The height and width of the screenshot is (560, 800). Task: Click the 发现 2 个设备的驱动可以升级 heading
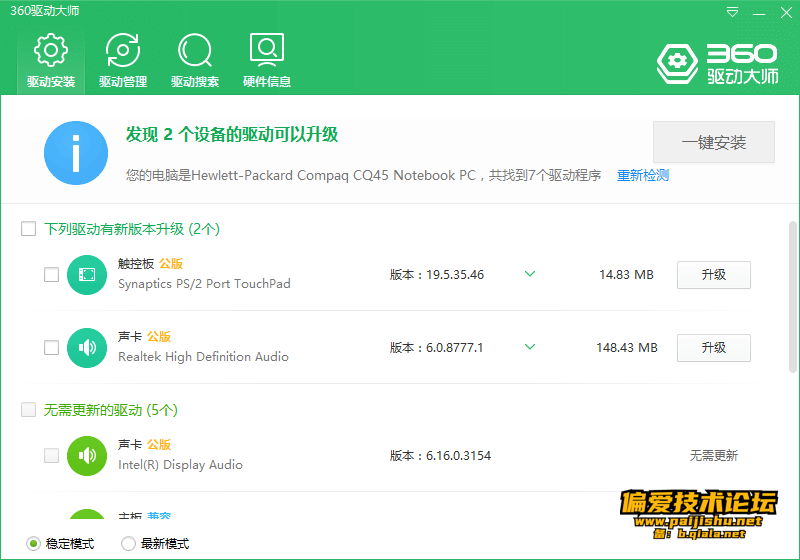232,135
